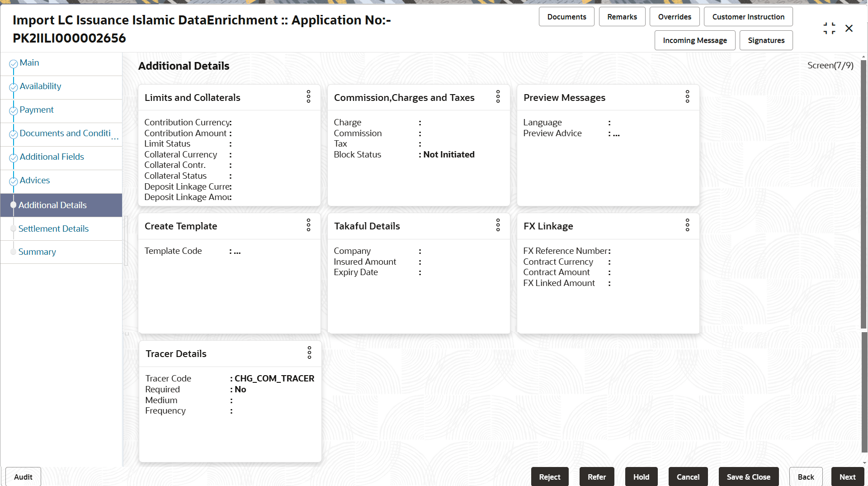Click the Audit button

[23, 477]
